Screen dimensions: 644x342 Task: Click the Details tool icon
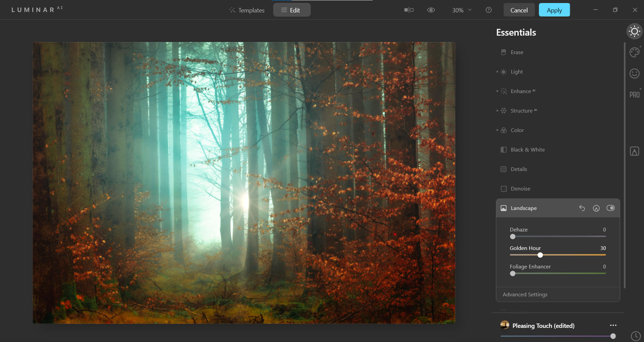(503, 169)
